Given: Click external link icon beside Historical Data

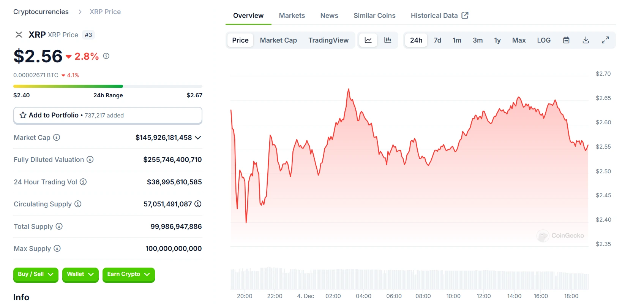Looking at the screenshot, I should tap(465, 15).
